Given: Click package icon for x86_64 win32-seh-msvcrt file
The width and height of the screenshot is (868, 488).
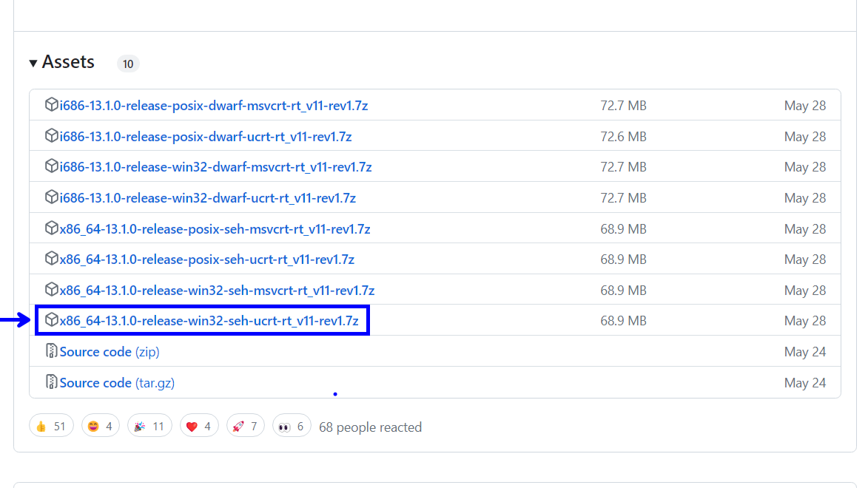Looking at the screenshot, I should (52, 289).
